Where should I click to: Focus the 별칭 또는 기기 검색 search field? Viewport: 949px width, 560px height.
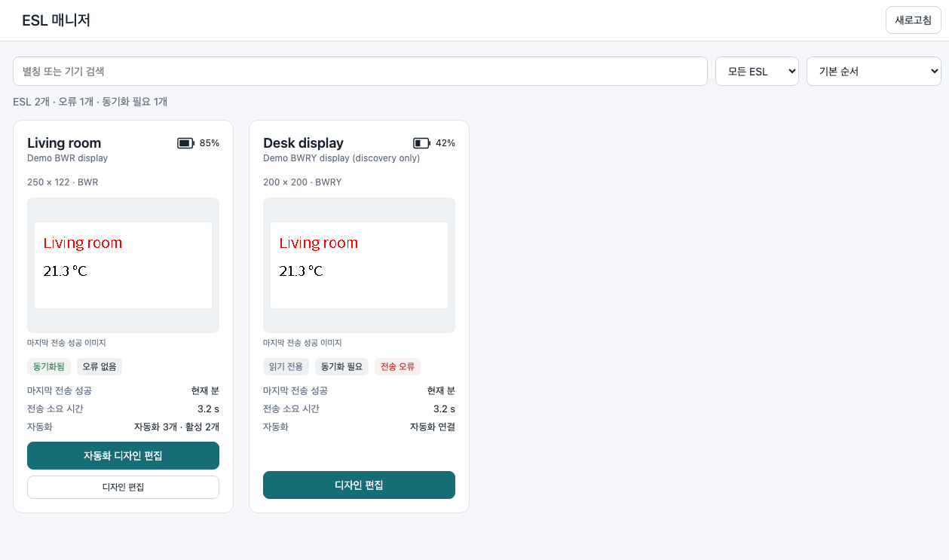(360, 72)
